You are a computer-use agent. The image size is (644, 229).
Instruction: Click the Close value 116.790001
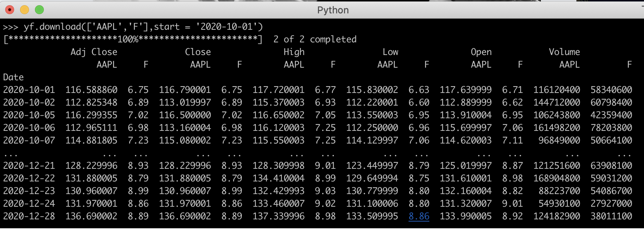coord(185,90)
